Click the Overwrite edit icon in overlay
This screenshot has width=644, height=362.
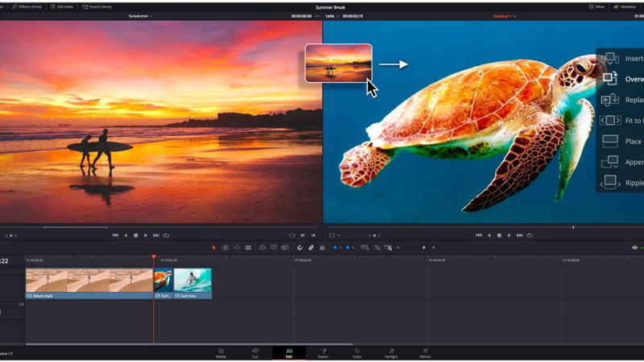pos(609,79)
